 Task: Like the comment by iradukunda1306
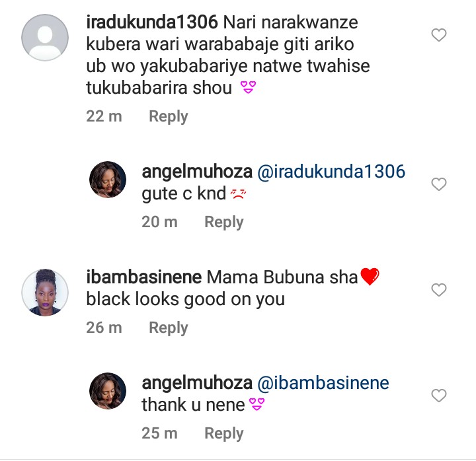(439, 36)
